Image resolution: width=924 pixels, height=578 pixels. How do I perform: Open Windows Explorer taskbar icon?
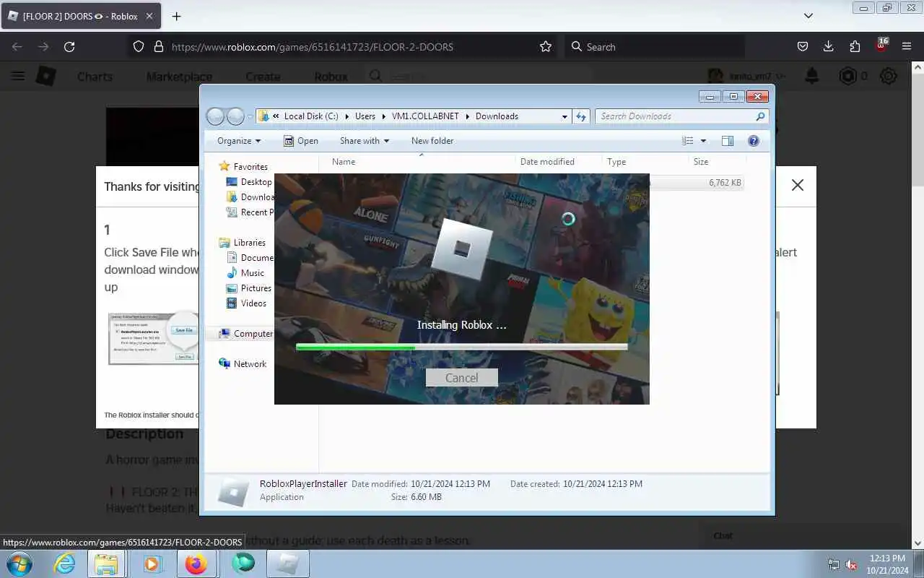pyautogui.click(x=107, y=564)
